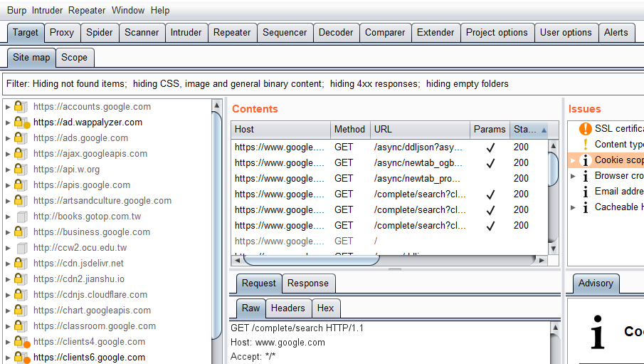
Task: Click info icon of Cookie scoped issue
Action: (585, 160)
